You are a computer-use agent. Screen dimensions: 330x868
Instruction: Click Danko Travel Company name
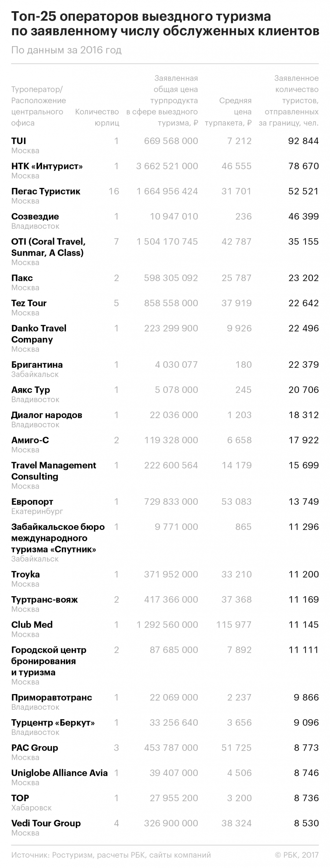click(38, 334)
